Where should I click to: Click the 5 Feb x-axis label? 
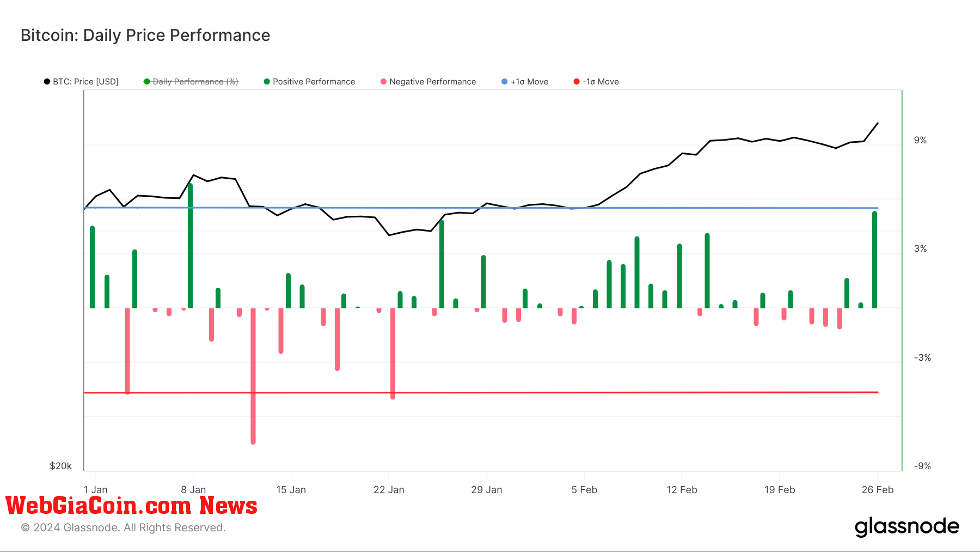[x=584, y=490]
